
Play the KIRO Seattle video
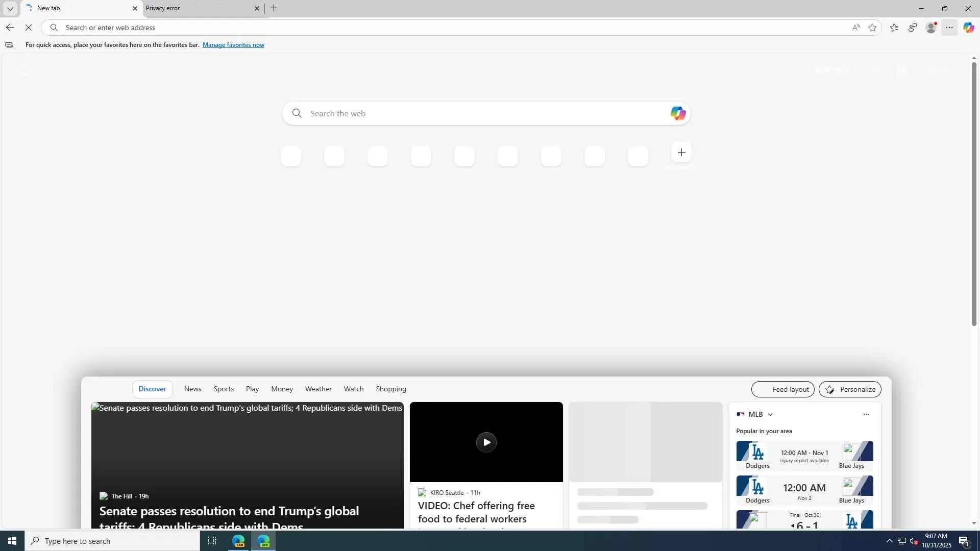click(486, 442)
